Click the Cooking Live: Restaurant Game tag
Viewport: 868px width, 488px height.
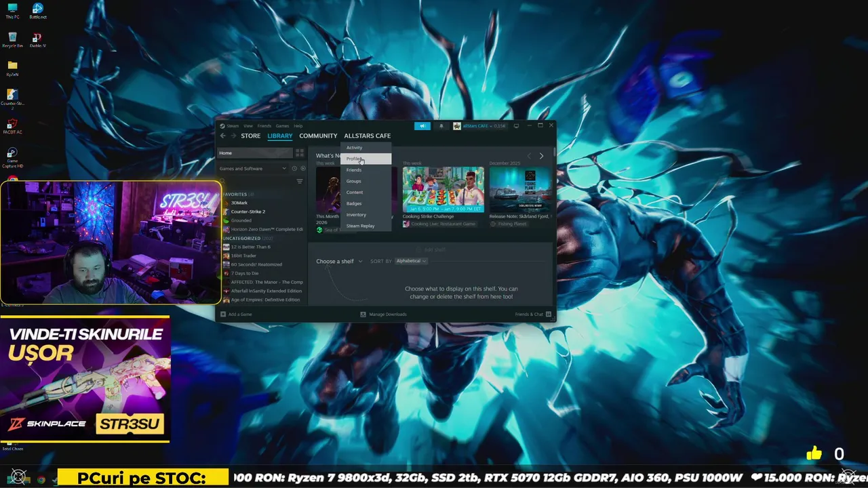pyautogui.click(x=439, y=224)
